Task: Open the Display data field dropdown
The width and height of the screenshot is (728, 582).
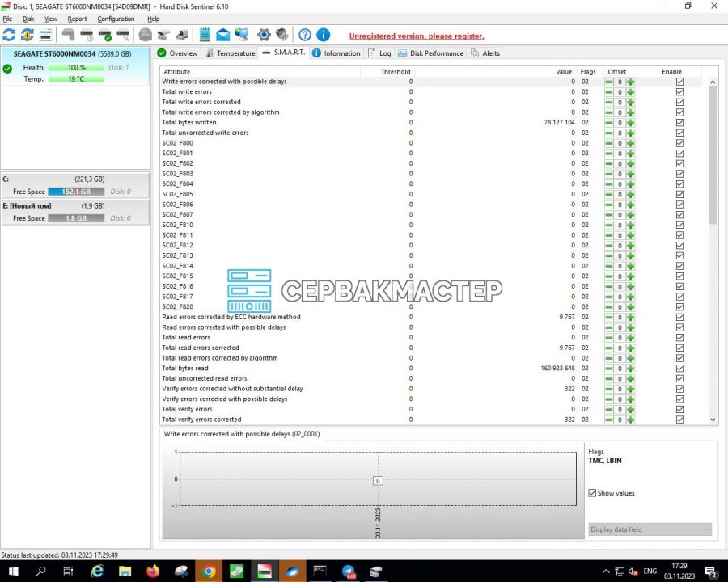Action: (x=650, y=529)
